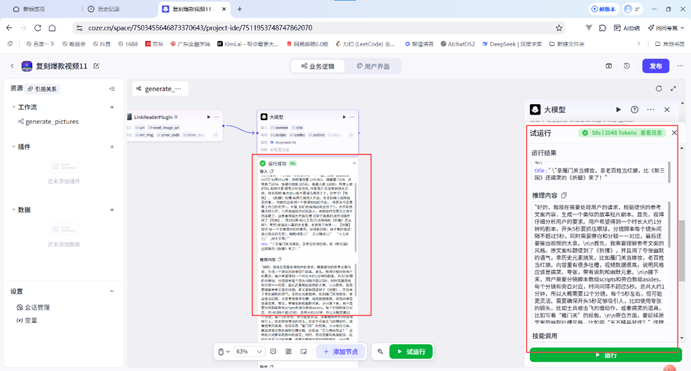
Task: Collapse the 资源 sidebar panel
Action: tap(112, 89)
